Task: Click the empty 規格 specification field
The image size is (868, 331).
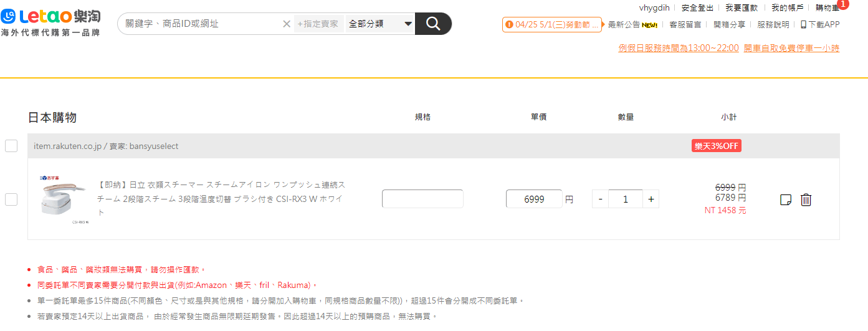Action: (422, 199)
